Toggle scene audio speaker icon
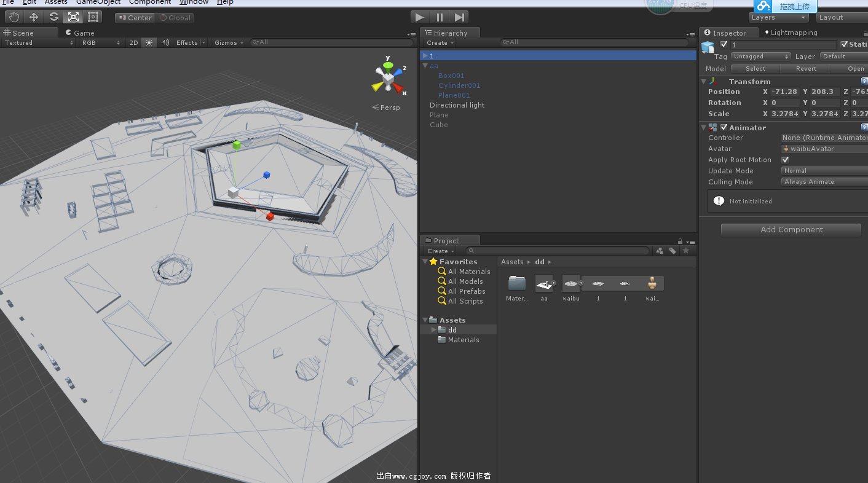 (x=165, y=42)
